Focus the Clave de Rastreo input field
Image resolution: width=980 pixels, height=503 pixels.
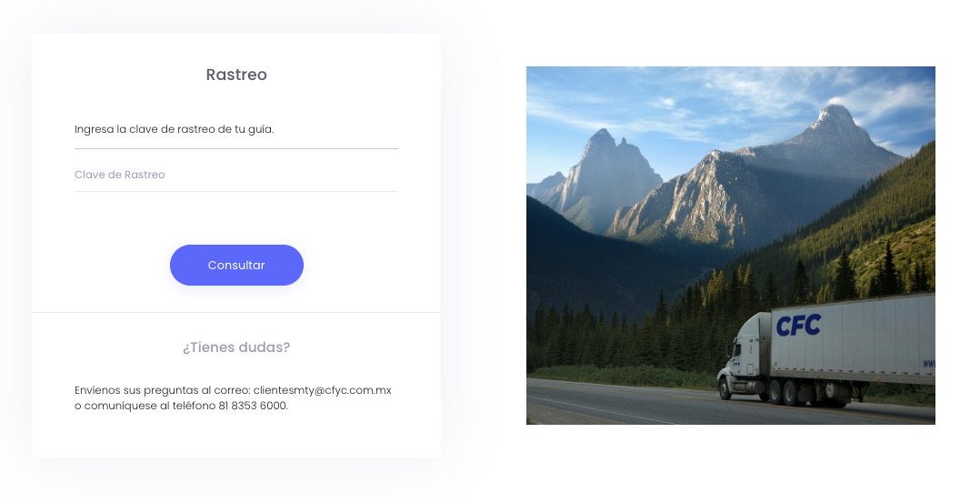click(236, 175)
